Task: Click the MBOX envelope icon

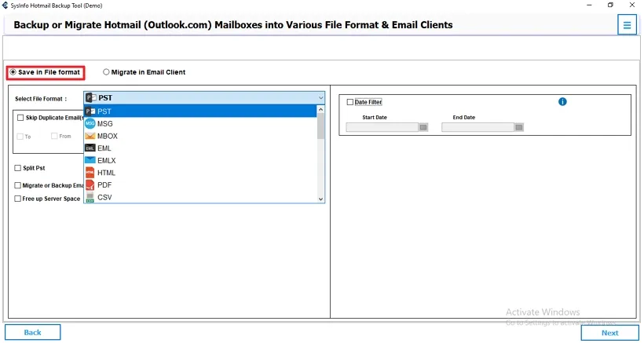Action: coord(90,136)
